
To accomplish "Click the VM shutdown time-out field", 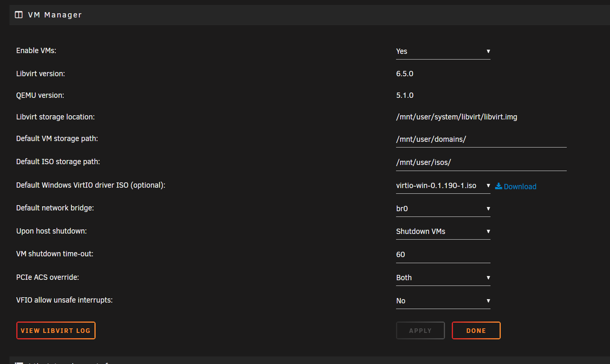I will [443, 255].
